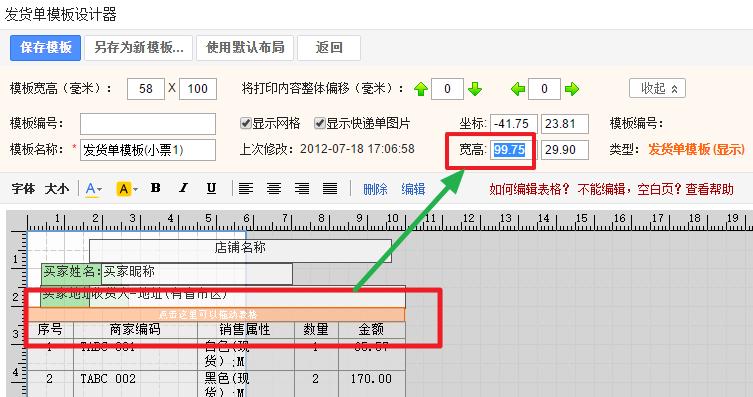The image size is (753, 397).
Task: Open 如何编辑表格 help link
Action: pyautogui.click(x=530, y=189)
